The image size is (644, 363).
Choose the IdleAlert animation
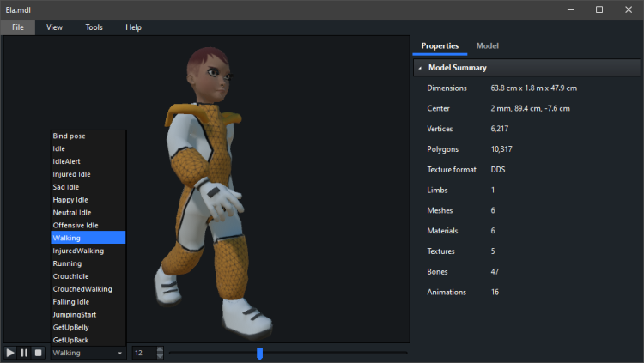pyautogui.click(x=88, y=161)
